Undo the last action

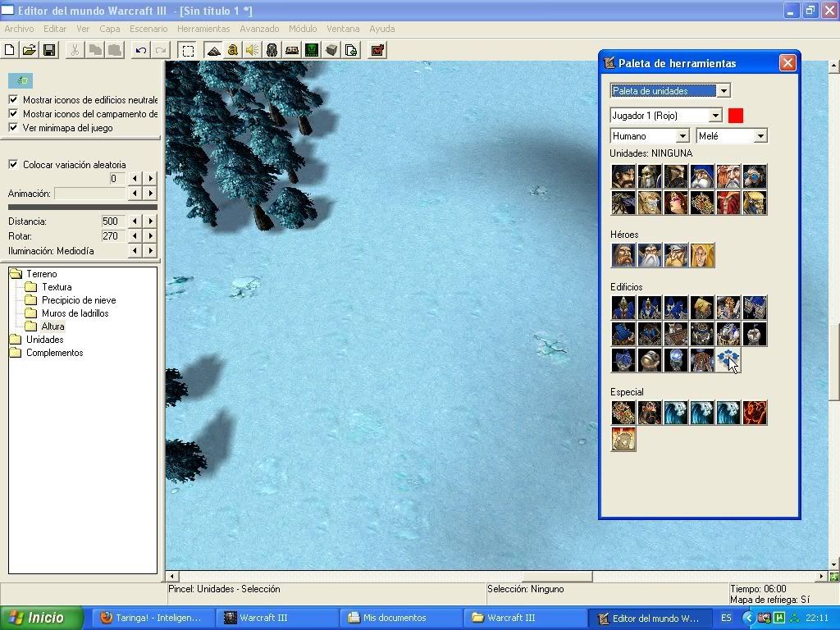141,50
